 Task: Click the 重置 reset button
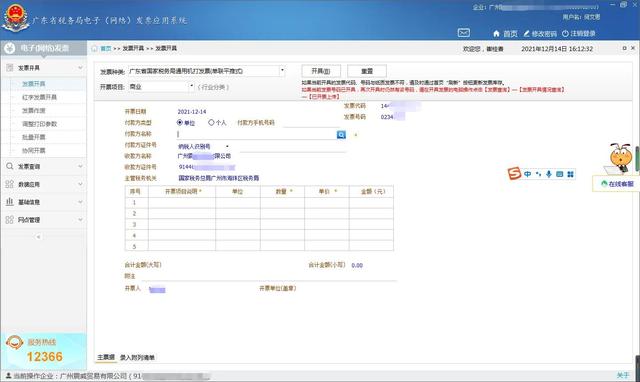pos(367,71)
